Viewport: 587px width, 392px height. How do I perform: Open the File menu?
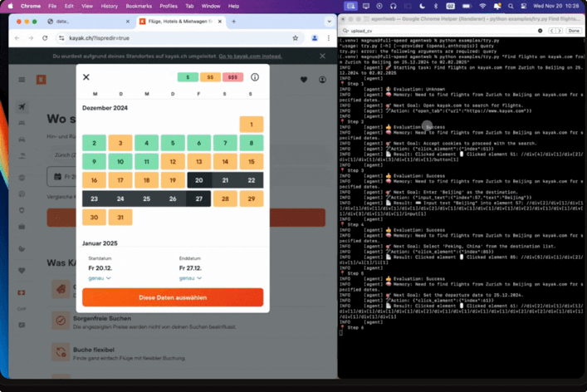tap(52, 6)
